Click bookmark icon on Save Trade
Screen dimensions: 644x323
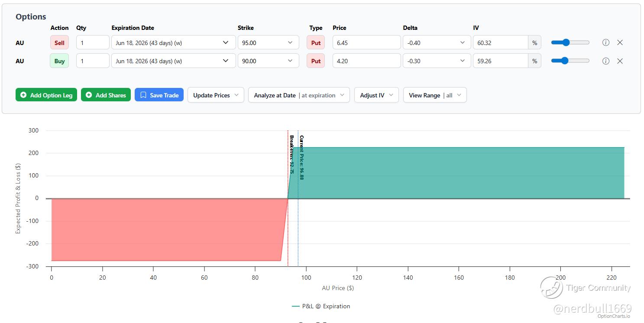coord(143,95)
